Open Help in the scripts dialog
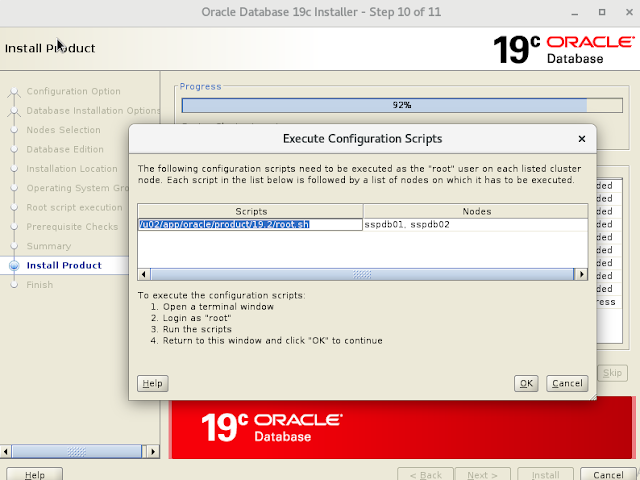 click(x=153, y=383)
